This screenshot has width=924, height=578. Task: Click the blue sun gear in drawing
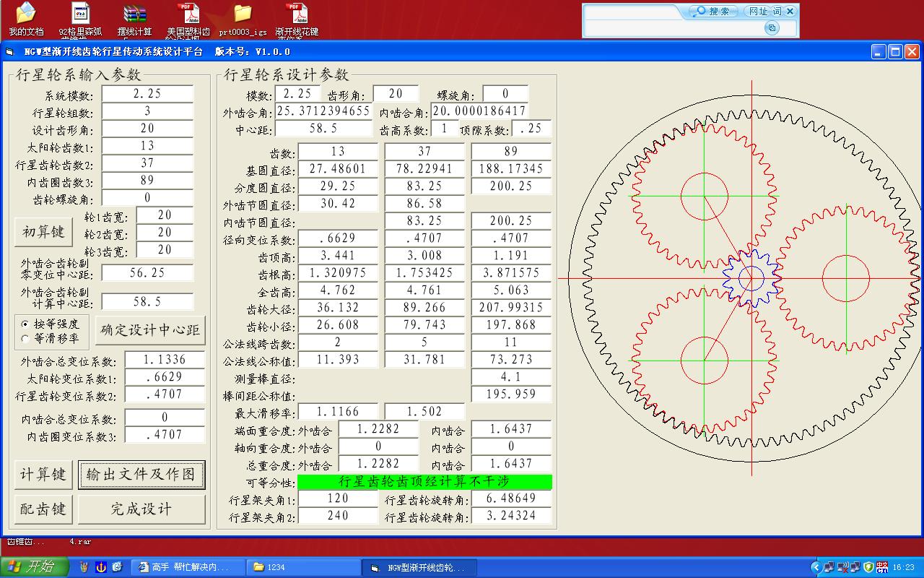click(751, 278)
